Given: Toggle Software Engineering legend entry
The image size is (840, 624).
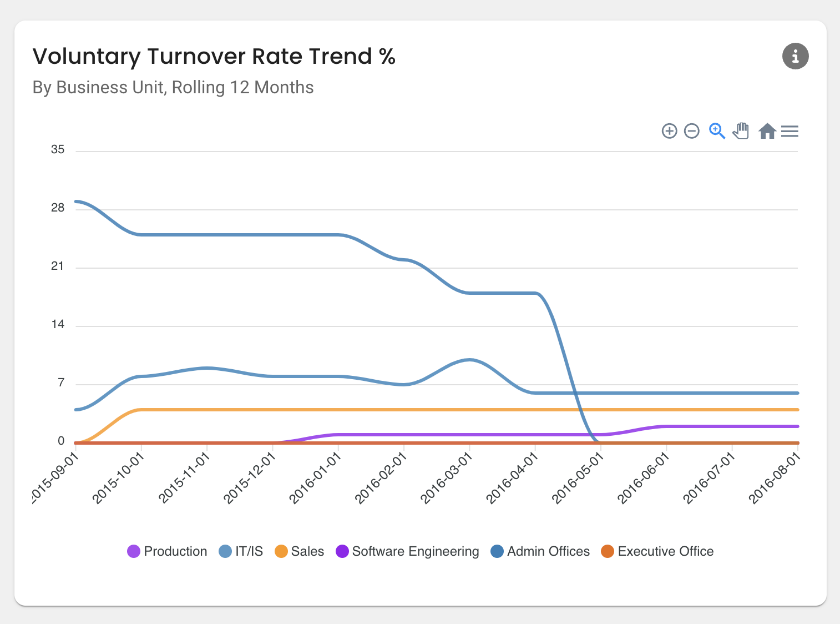Looking at the screenshot, I should [407, 551].
